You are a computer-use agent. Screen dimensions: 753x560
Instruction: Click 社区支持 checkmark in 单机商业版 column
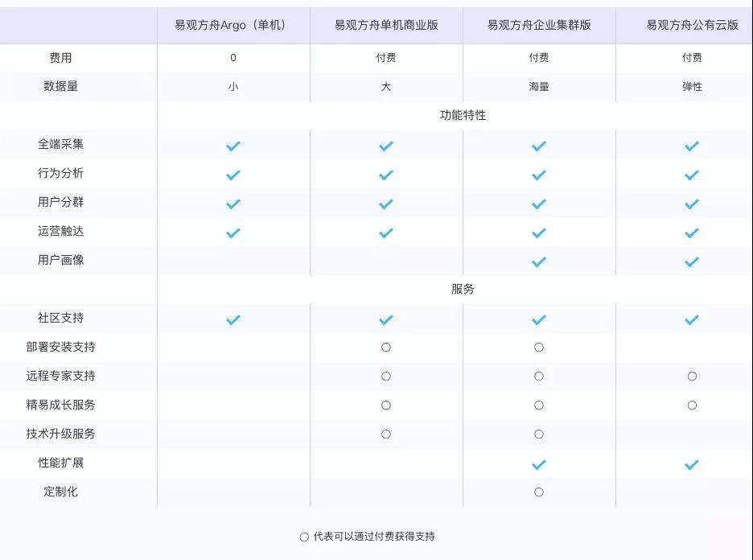[385, 320]
